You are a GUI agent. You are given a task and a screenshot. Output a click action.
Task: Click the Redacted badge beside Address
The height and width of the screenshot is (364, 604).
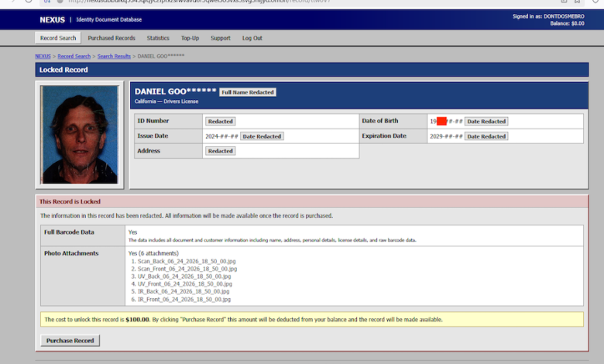click(221, 151)
